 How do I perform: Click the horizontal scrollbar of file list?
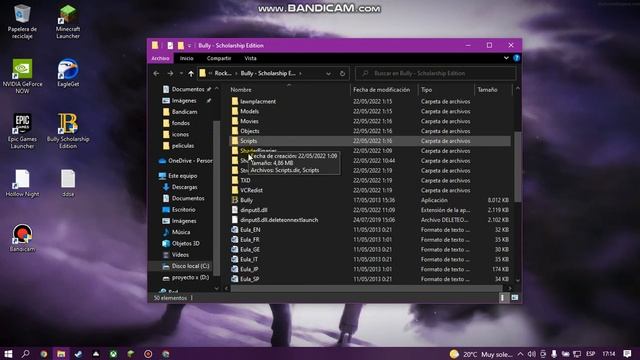point(366,288)
